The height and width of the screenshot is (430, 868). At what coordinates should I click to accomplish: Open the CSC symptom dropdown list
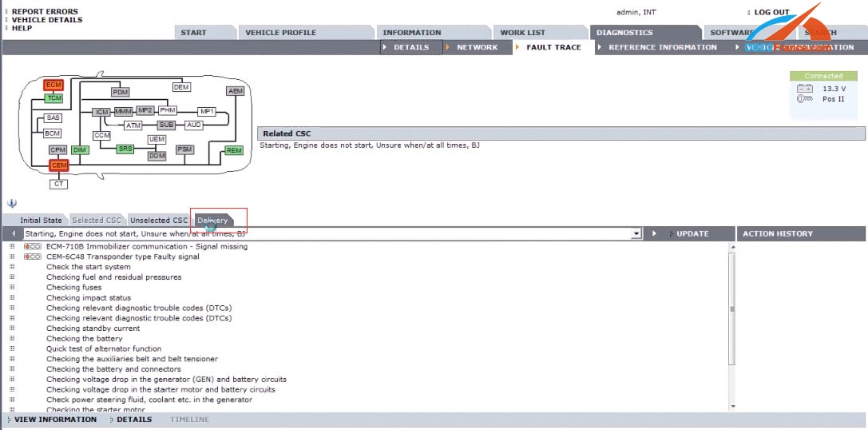(636, 233)
